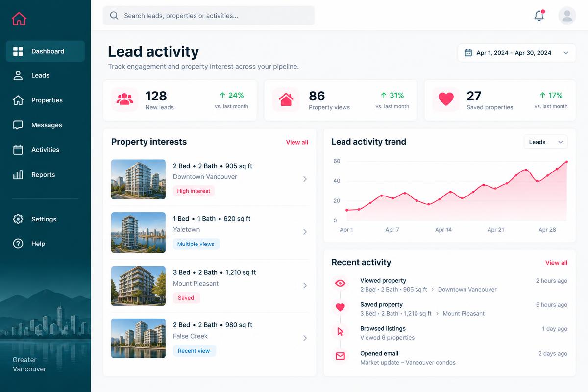Expand the Yaletown property chevron
Viewport: 588px width, 392px height.
pyautogui.click(x=305, y=232)
